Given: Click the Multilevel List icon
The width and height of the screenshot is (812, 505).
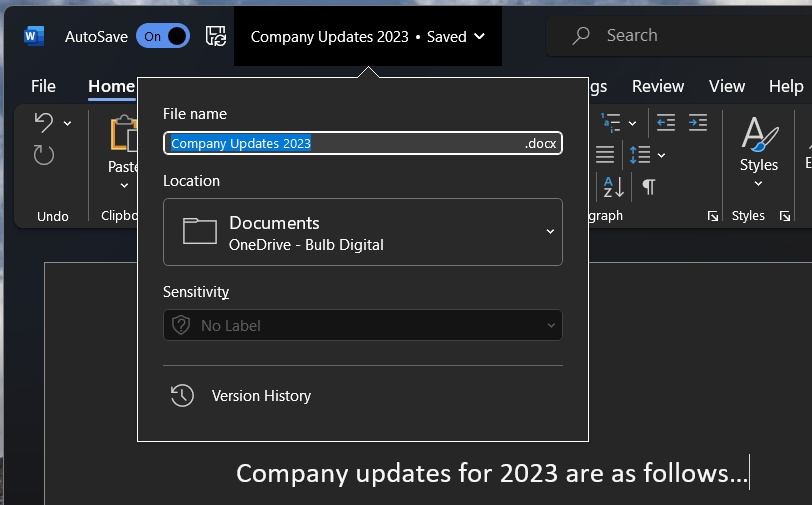Looking at the screenshot, I should (x=612, y=123).
